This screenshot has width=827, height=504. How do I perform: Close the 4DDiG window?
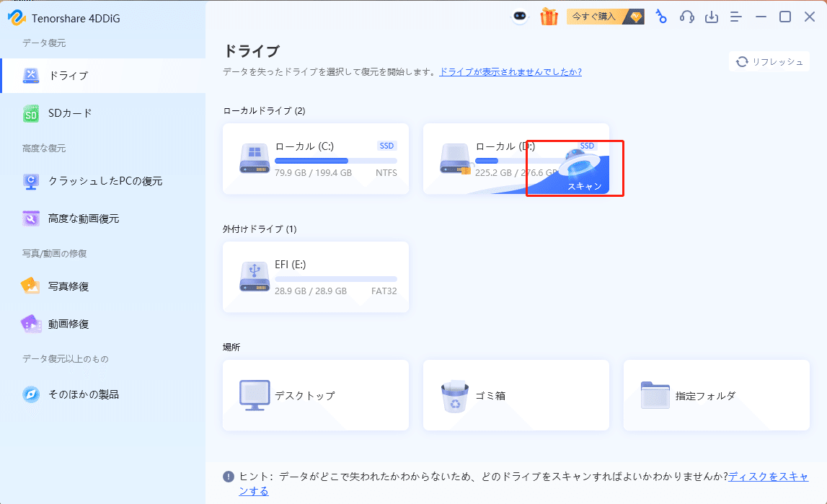tap(810, 17)
